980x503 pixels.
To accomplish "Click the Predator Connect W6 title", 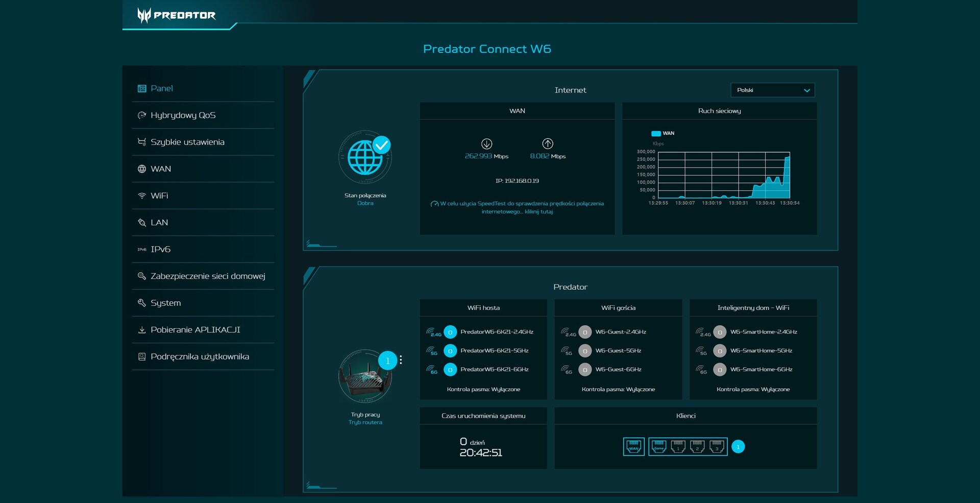I will [x=487, y=49].
